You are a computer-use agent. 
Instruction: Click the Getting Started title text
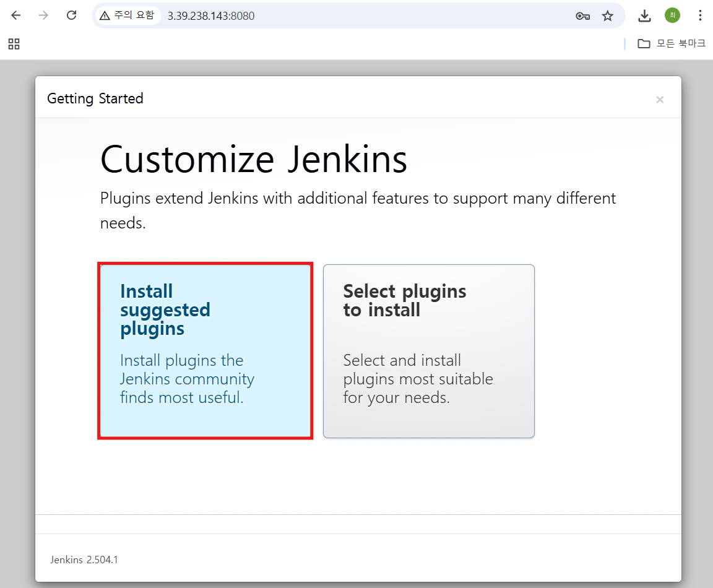(x=95, y=98)
